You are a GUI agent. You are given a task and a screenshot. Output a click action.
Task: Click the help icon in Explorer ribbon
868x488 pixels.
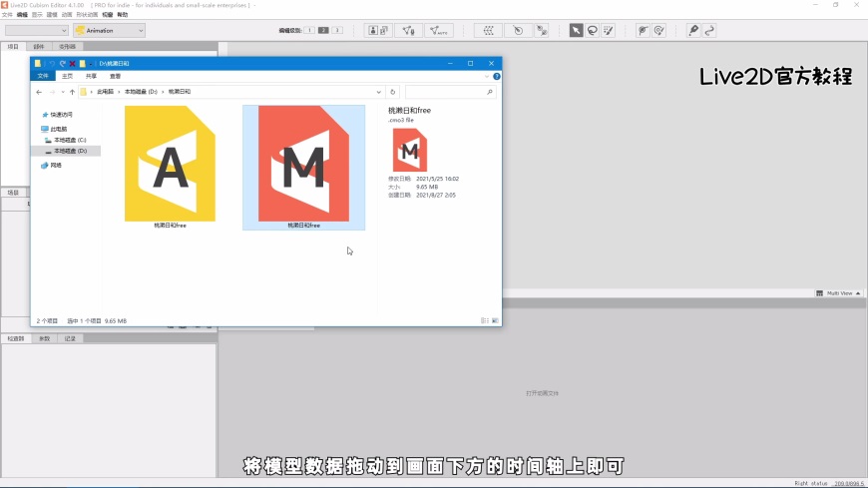[497, 77]
